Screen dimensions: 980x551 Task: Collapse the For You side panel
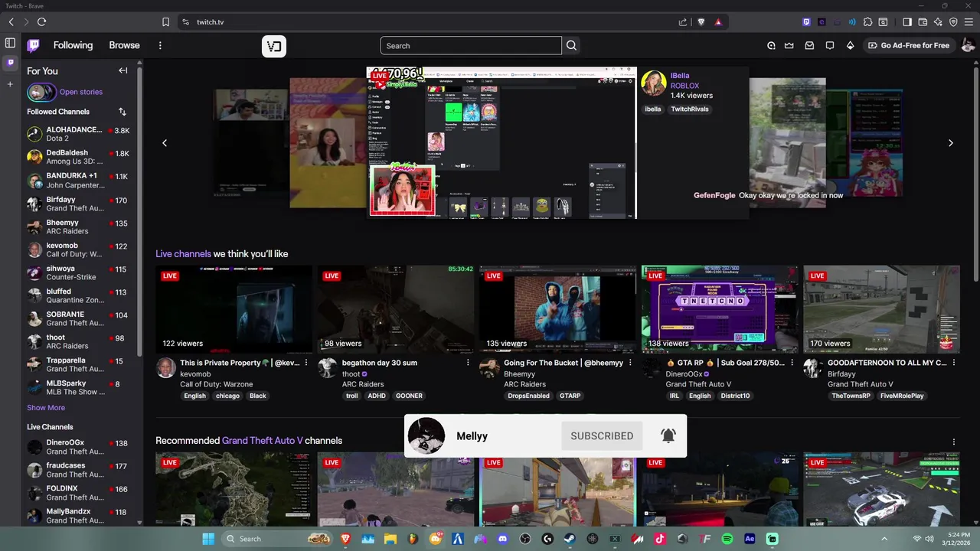coord(122,70)
